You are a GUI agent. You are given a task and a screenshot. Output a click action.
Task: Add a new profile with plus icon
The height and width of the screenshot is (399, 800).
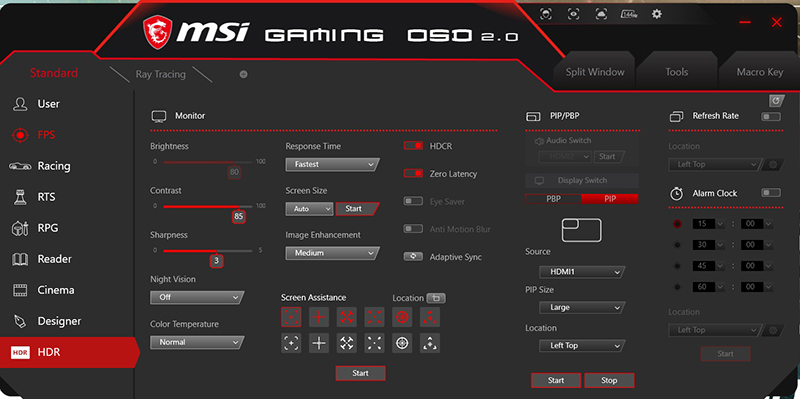(243, 74)
